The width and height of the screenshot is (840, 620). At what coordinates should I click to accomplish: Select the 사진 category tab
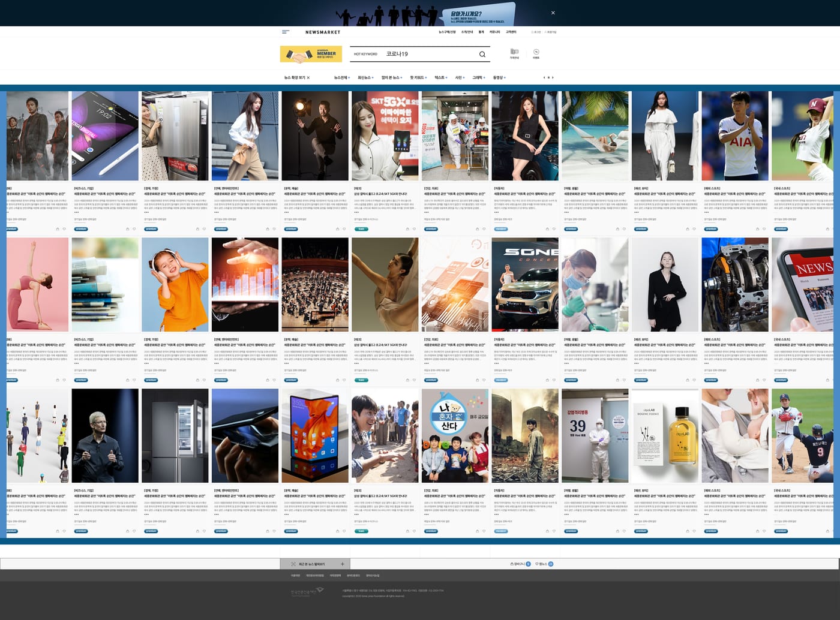460,77
